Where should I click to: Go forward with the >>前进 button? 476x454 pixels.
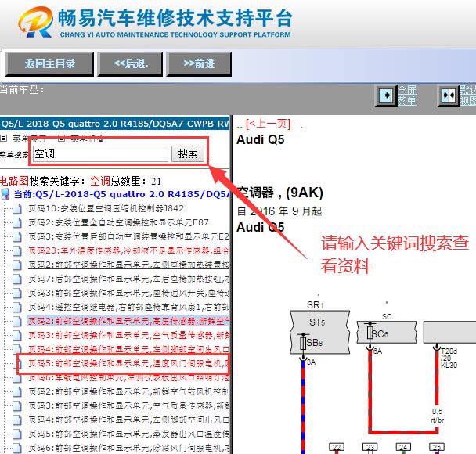(199, 63)
